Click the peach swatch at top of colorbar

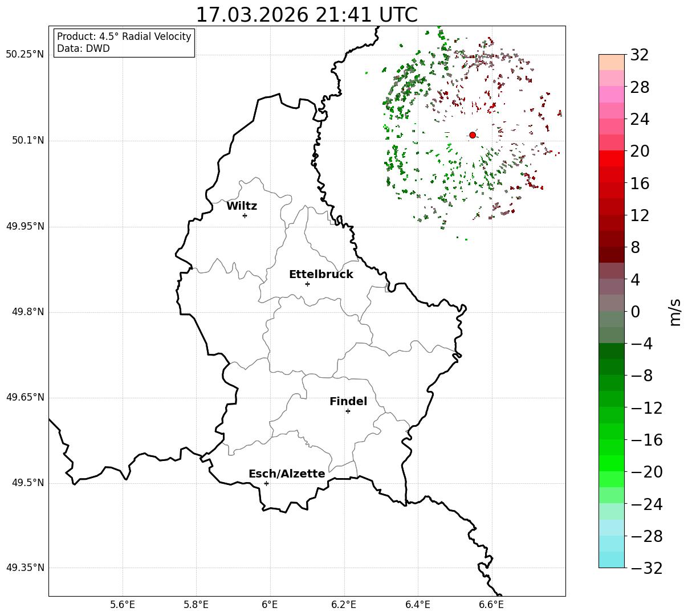click(x=612, y=62)
